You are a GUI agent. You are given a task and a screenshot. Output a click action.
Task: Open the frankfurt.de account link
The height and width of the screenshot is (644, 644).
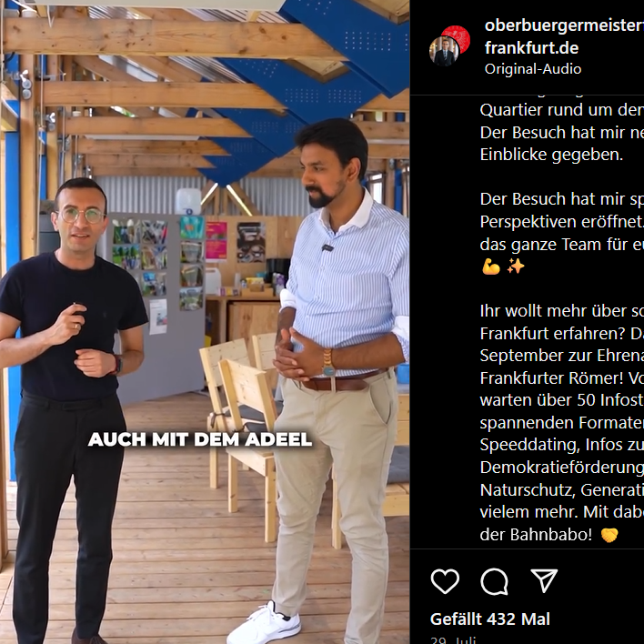[531, 48]
